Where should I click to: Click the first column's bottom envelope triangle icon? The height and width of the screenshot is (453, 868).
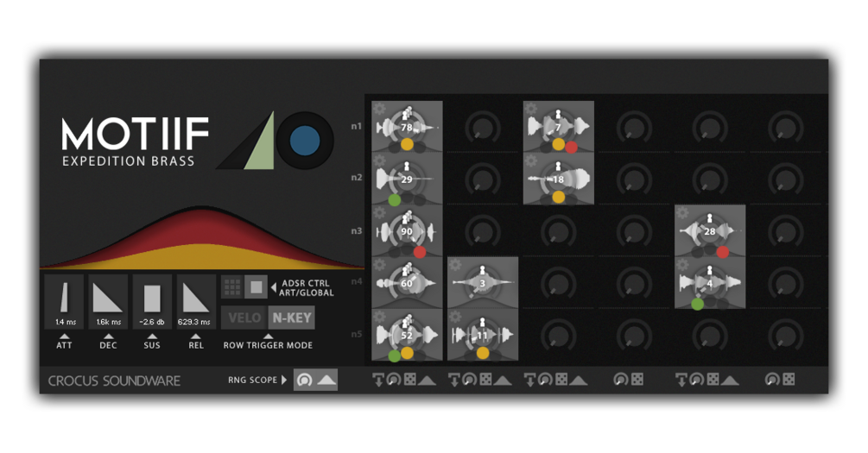[x=427, y=381]
